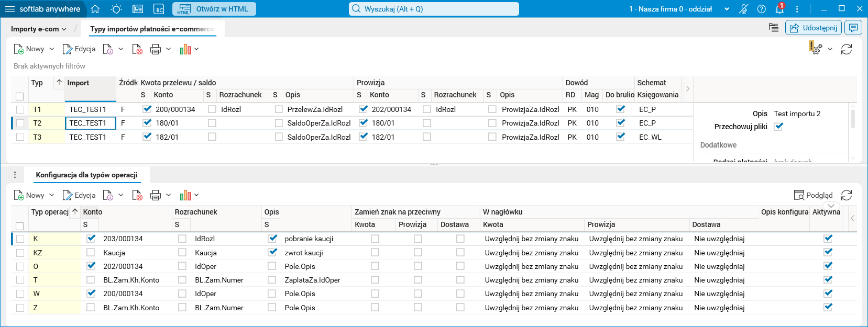Click the lower document preview icon
868x327 pixels.
click(x=108, y=195)
